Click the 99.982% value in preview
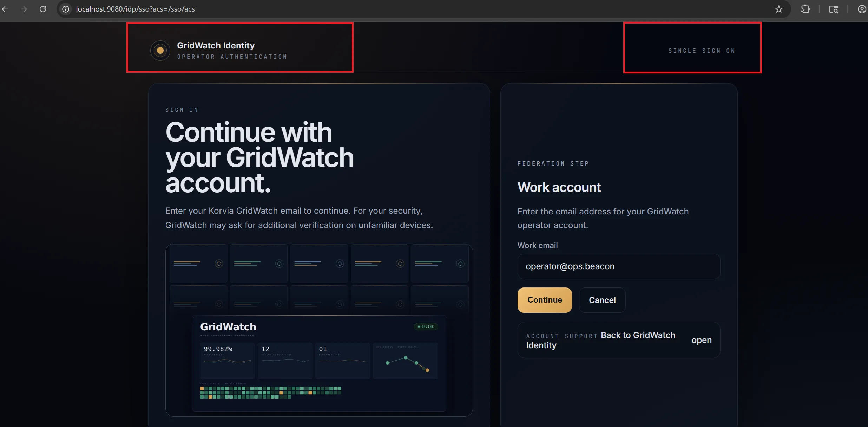868x427 pixels. tap(218, 349)
